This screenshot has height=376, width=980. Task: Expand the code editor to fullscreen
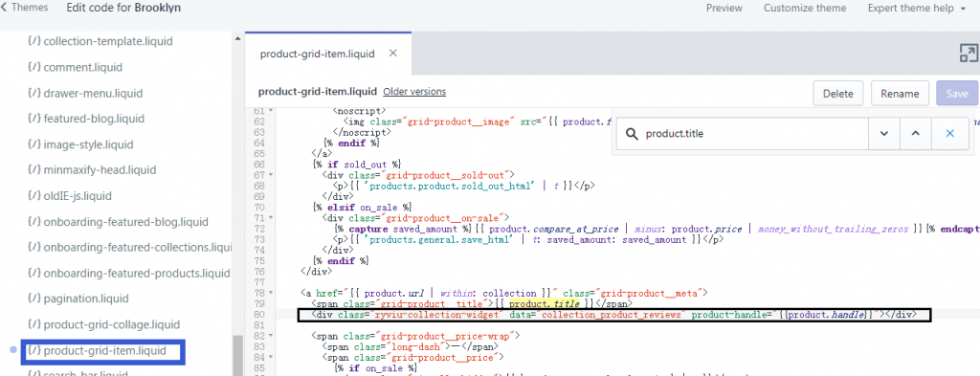click(x=969, y=53)
